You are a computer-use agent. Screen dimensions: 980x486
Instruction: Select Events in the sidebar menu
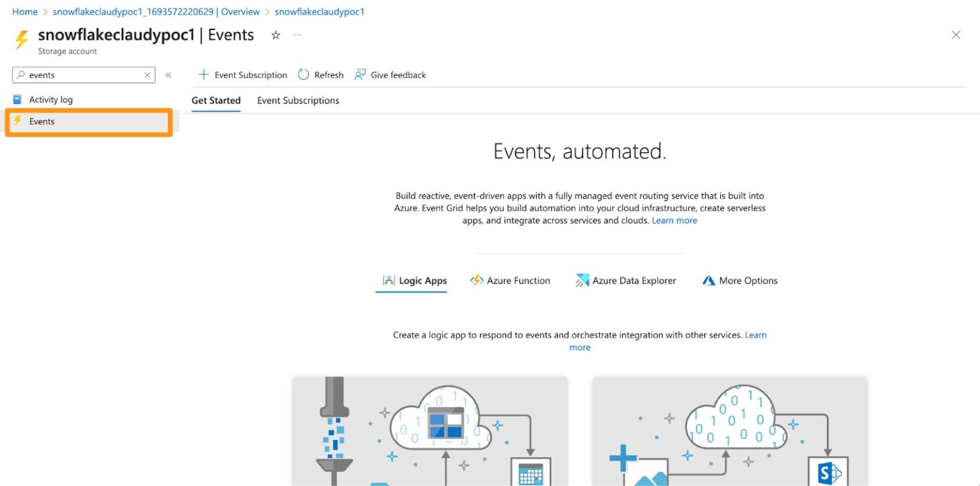42,121
